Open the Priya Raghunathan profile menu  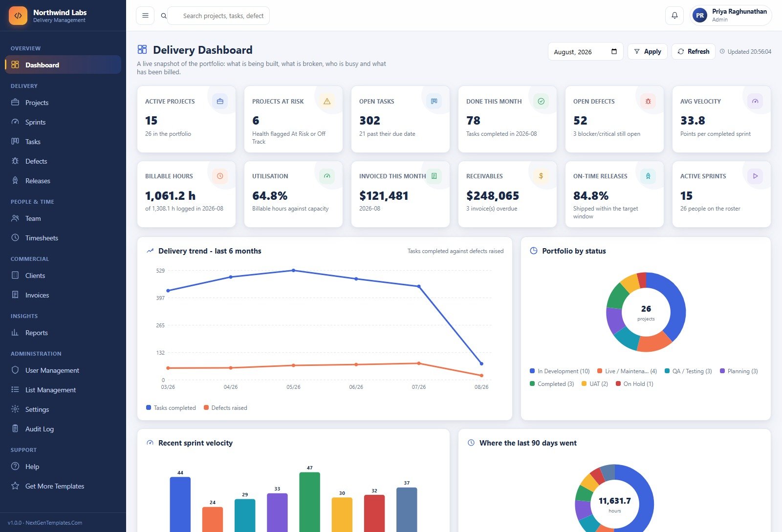point(731,16)
